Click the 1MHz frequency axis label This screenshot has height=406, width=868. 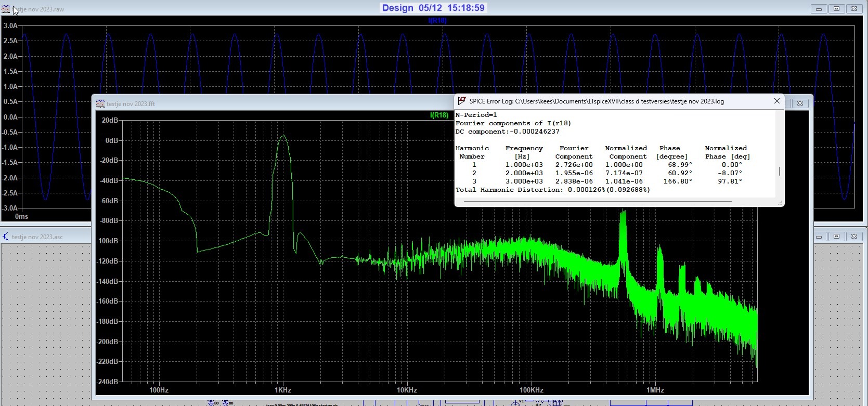click(655, 390)
